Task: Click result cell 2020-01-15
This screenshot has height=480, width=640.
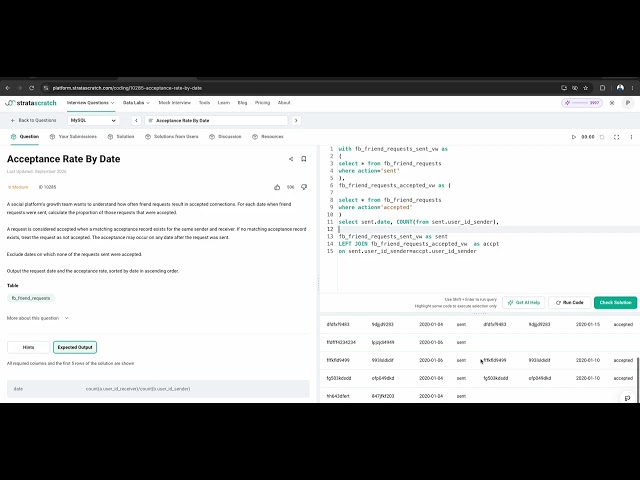Action: [588, 324]
